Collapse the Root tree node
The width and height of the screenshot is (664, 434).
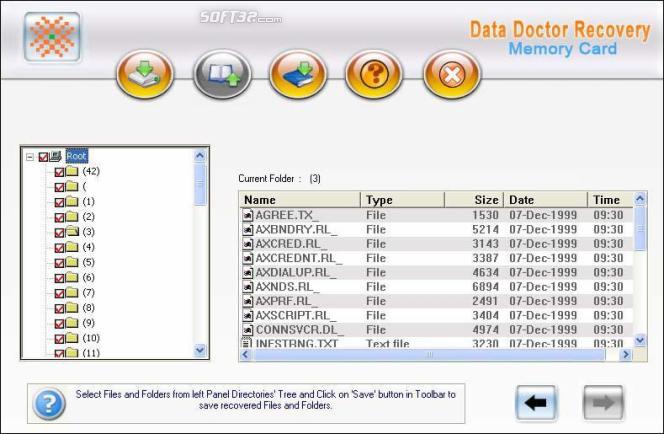(x=30, y=157)
